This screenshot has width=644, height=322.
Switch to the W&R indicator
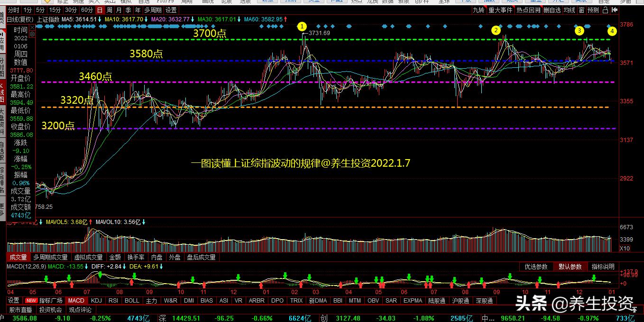170,300
